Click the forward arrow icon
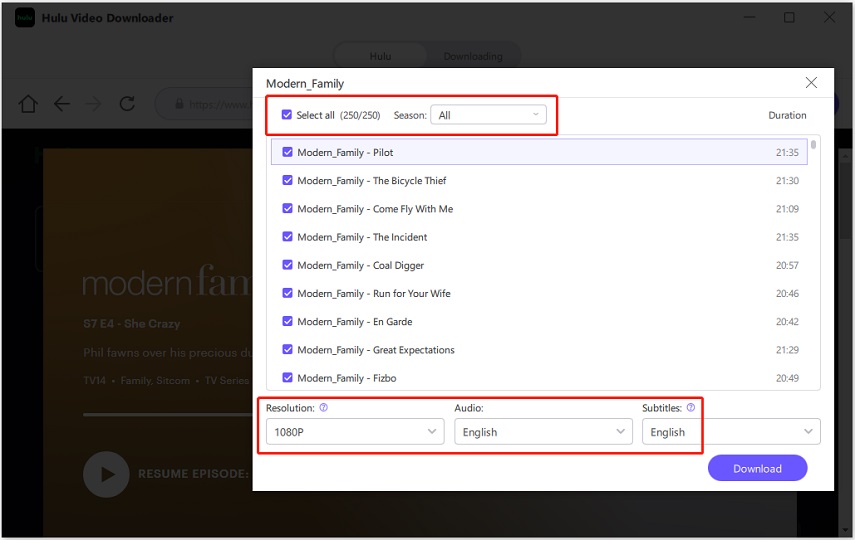 click(94, 104)
